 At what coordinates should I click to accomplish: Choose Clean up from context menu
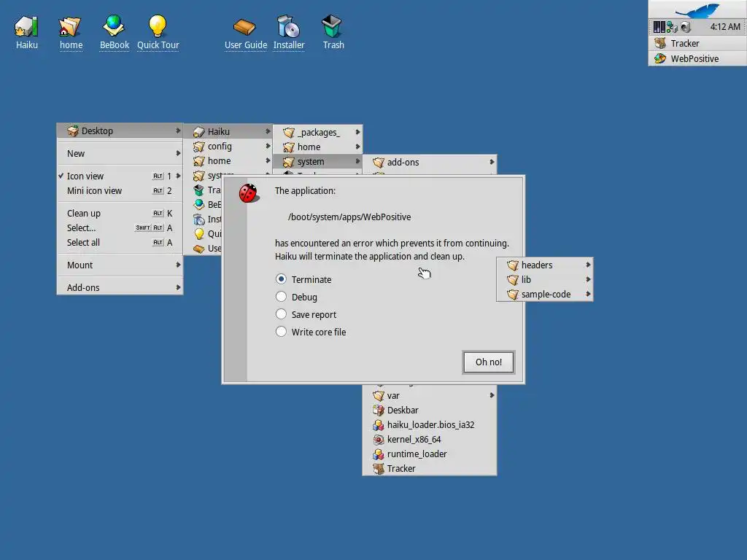pos(120,214)
